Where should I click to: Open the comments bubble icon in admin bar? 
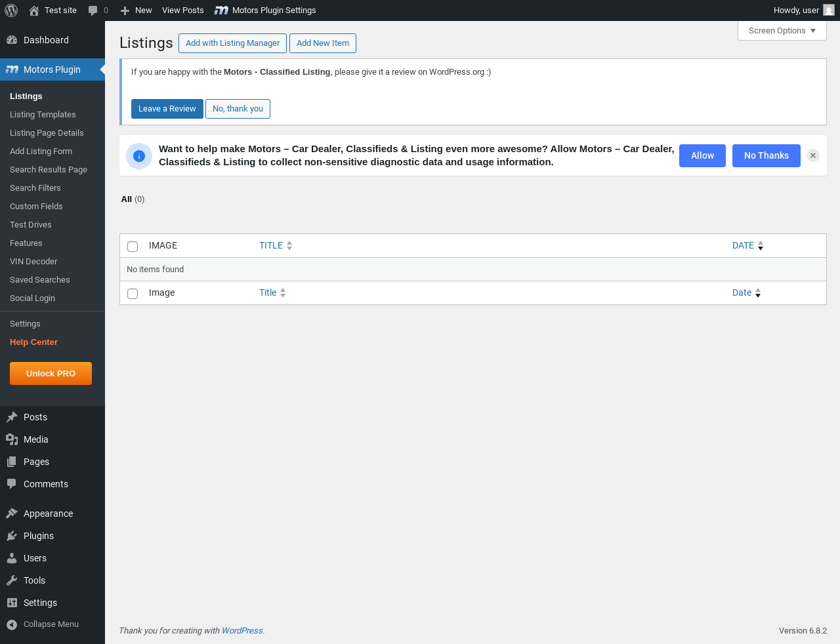[93, 10]
